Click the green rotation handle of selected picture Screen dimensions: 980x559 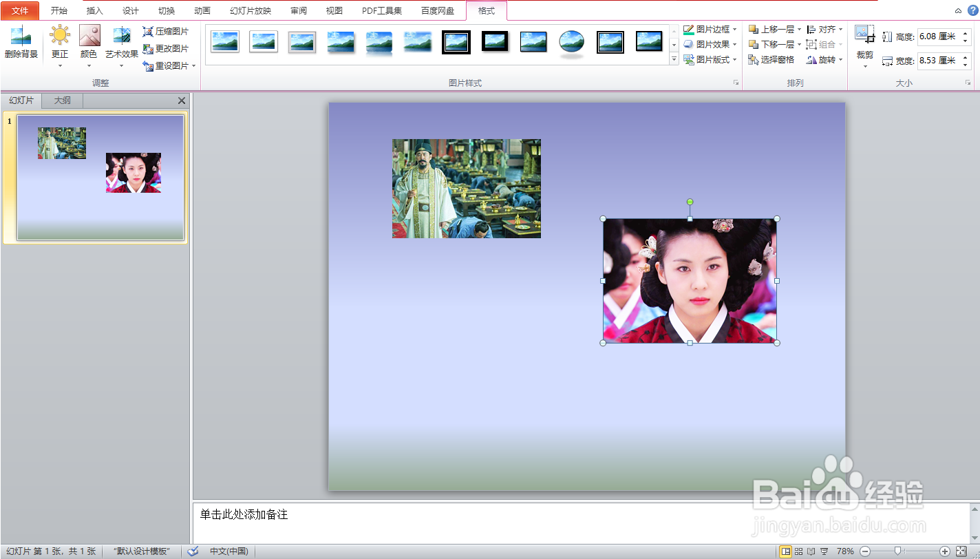[690, 202]
